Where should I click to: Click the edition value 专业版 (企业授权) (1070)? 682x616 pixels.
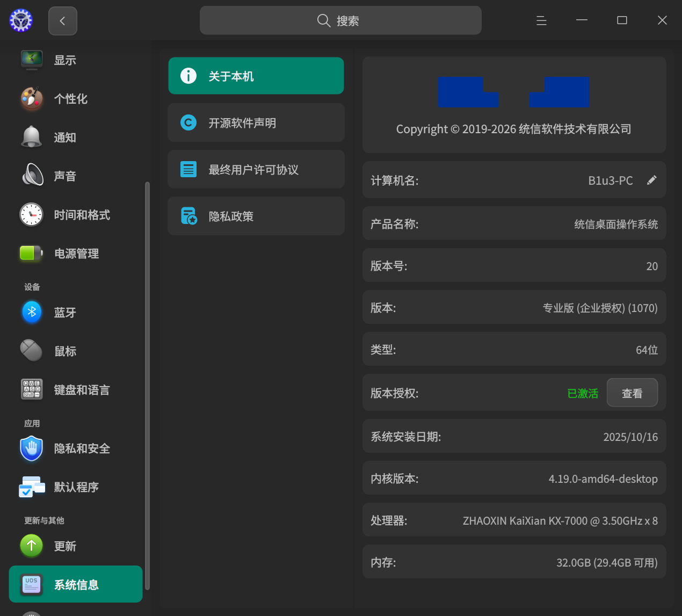(x=600, y=308)
